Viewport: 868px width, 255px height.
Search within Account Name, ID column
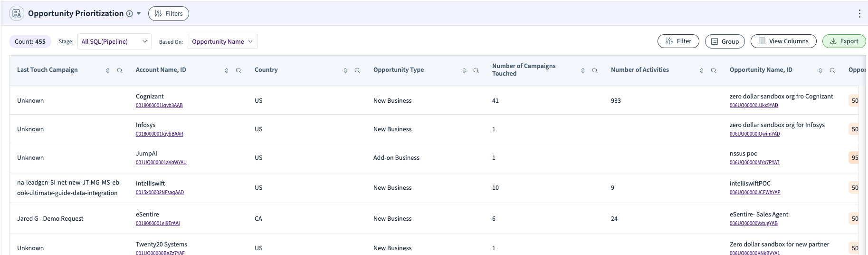(238, 70)
